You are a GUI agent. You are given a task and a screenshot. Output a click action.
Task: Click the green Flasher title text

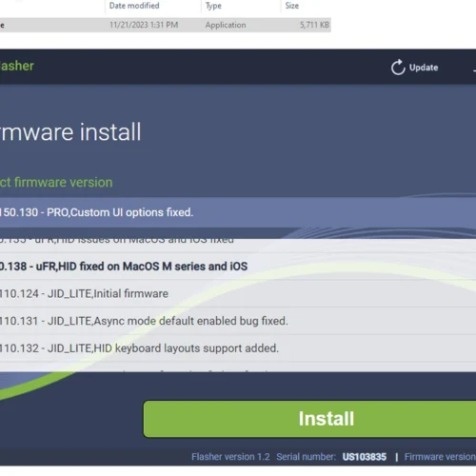tap(17, 66)
